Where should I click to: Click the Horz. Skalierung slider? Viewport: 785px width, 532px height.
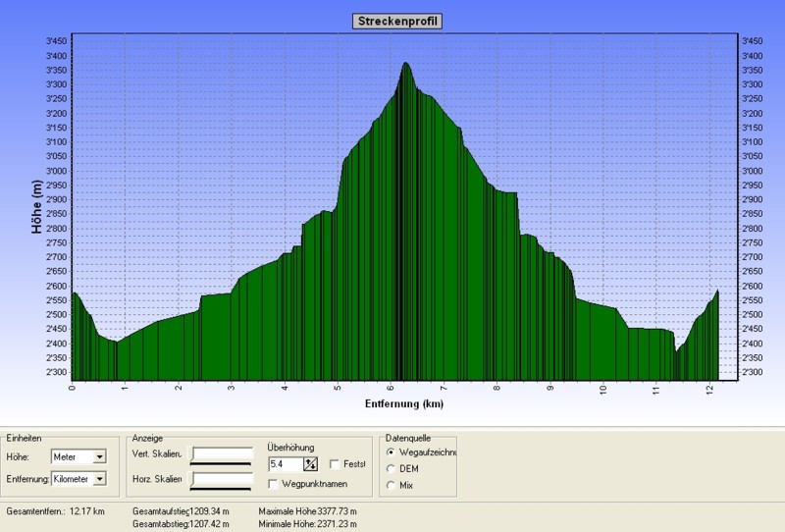click(x=221, y=479)
